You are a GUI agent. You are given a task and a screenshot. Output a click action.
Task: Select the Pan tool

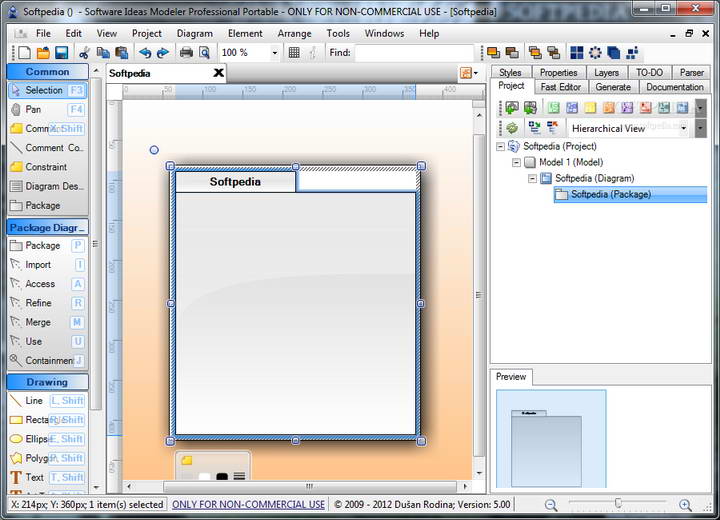[x=47, y=109]
